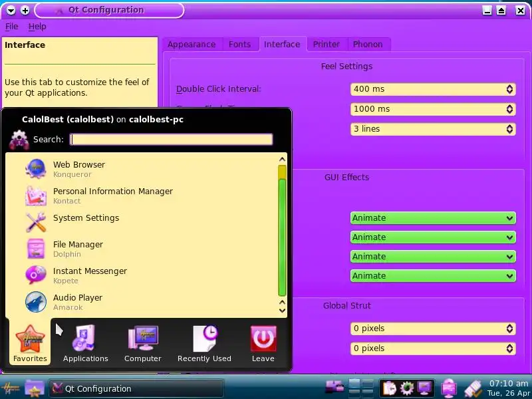Open System Settings wrench icon
532x399 pixels.
[x=36, y=222]
